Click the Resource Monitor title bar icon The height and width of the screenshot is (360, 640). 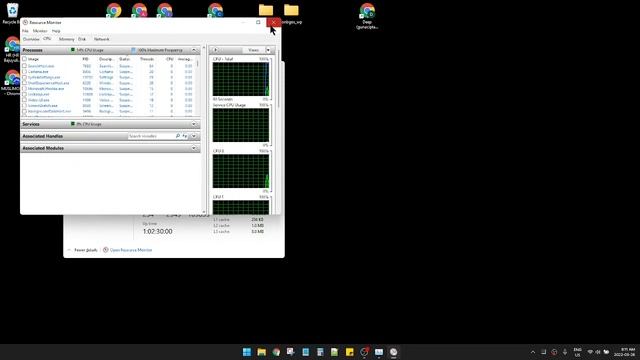pos(25,22)
